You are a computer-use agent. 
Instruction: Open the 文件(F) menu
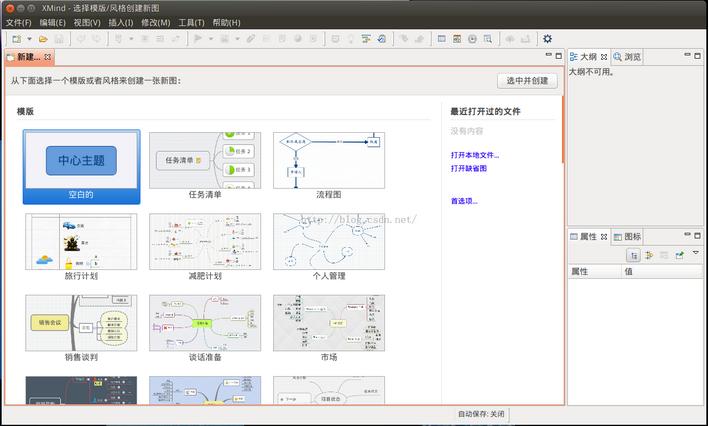coord(19,22)
